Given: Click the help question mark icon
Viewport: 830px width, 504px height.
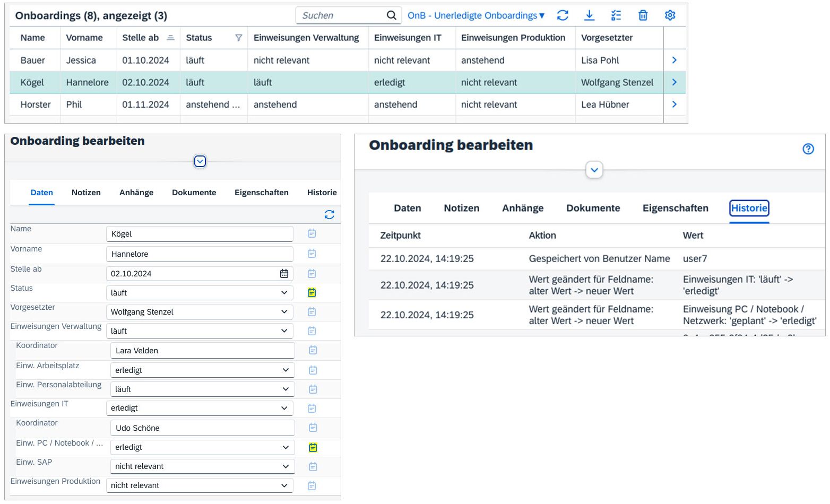Looking at the screenshot, I should 808,149.
